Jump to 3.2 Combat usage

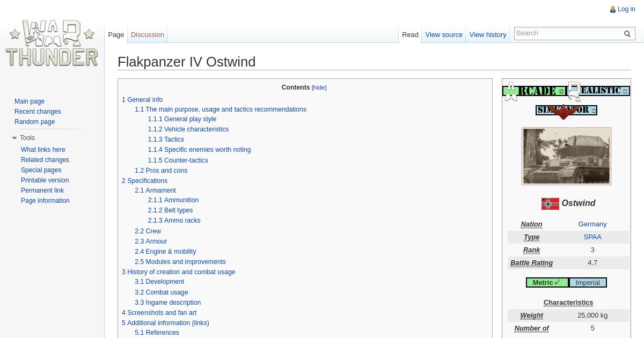[x=162, y=292]
